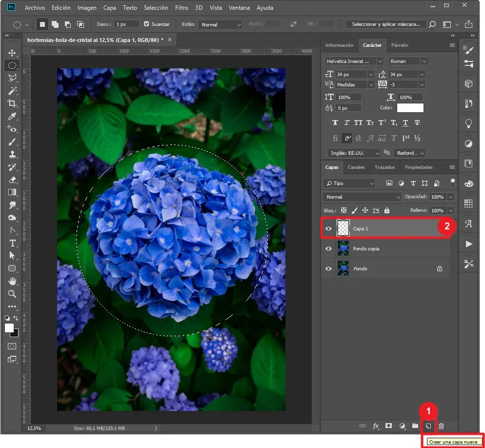Click the white text color swatch
This screenshot has height=448, width=485.
pyautogui.click(x=410, y=108)
